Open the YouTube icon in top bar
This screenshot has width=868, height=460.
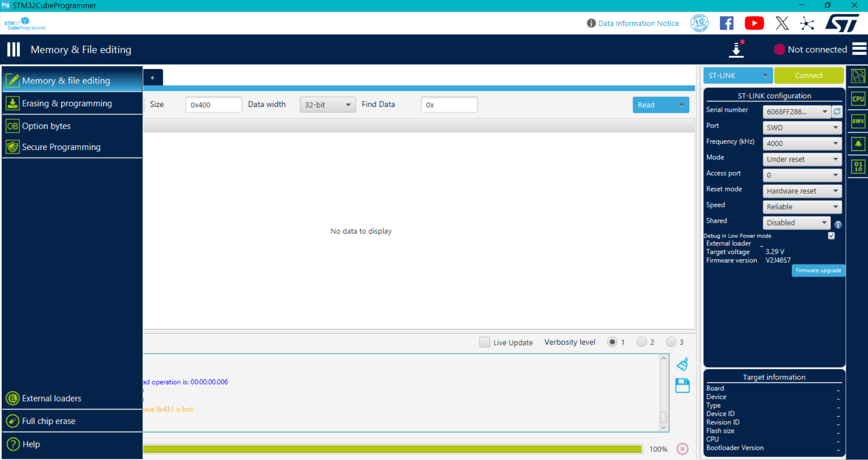click(754, 23)
